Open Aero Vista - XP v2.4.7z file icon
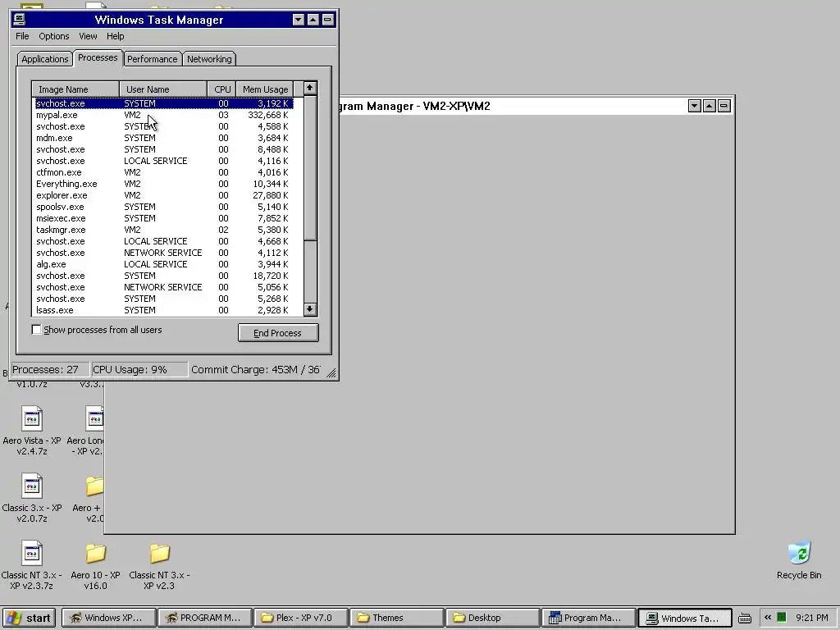840x630 pixels. coord(32,431)
